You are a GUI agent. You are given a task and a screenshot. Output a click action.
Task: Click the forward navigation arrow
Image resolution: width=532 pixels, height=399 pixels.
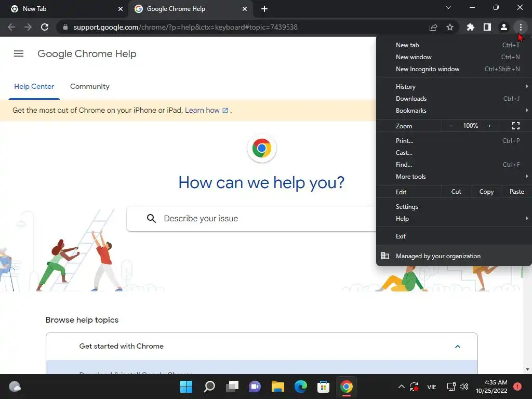pos(28,27)
